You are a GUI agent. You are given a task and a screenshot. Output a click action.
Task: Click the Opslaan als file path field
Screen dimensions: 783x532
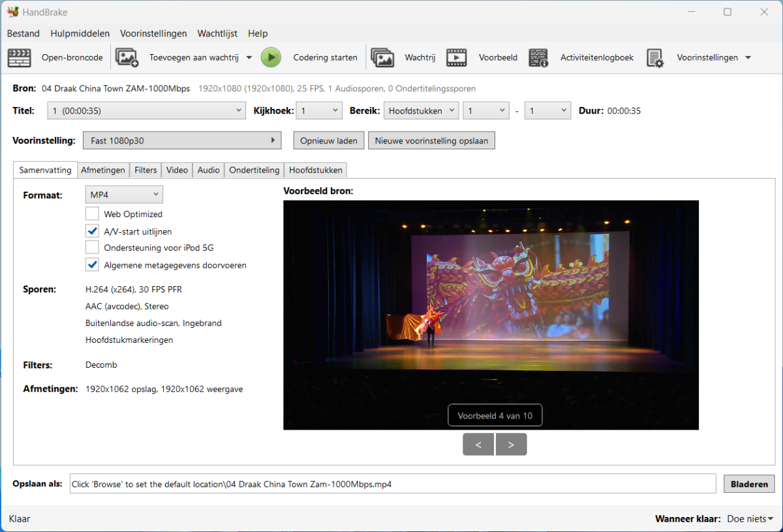[393, 484]
